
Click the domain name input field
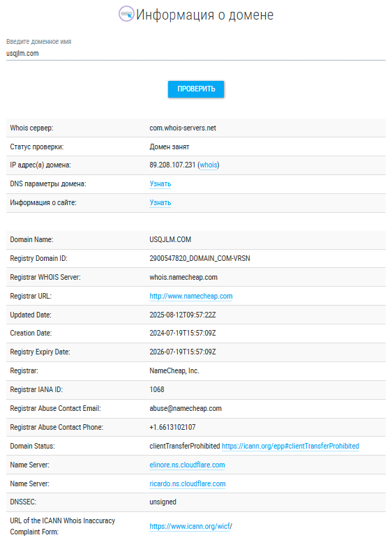pyautogui.click(x=196, y=54)
